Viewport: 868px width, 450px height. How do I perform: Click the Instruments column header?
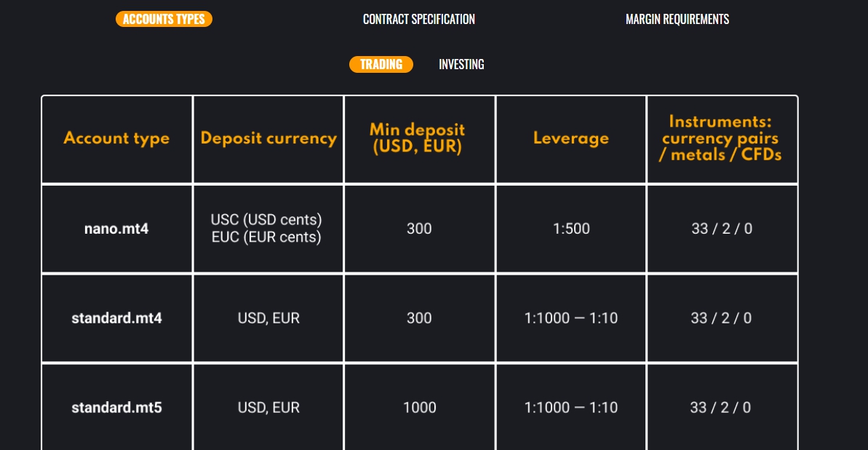(x=722, y=138)
